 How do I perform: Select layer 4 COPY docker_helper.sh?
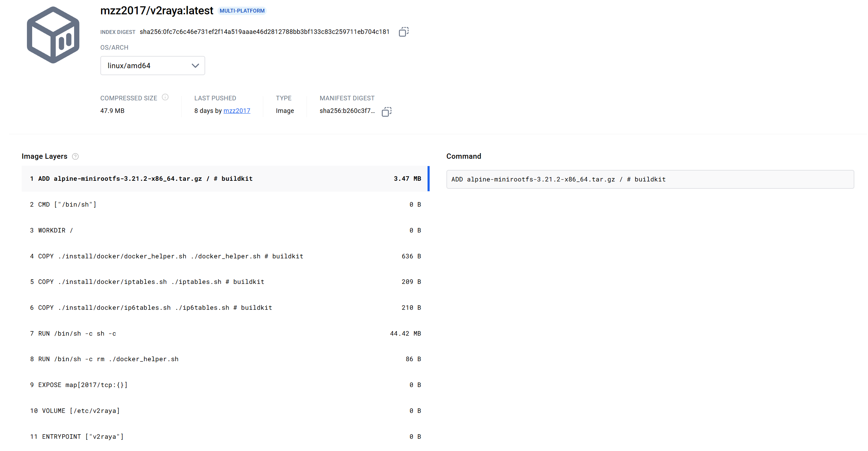[x=225, y=256]
